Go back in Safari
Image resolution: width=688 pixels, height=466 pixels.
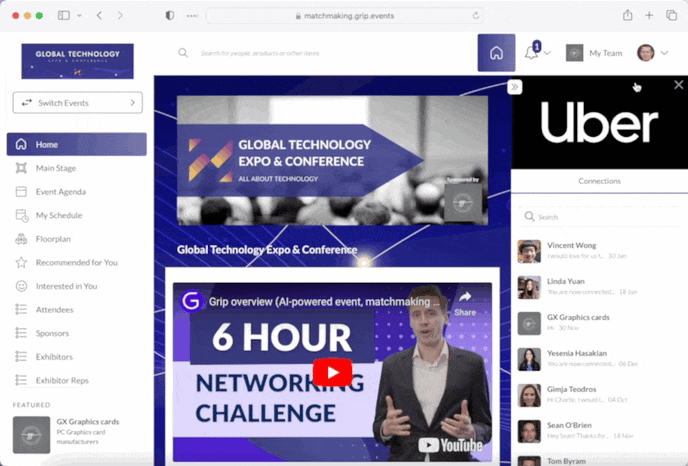click(100, 15)
